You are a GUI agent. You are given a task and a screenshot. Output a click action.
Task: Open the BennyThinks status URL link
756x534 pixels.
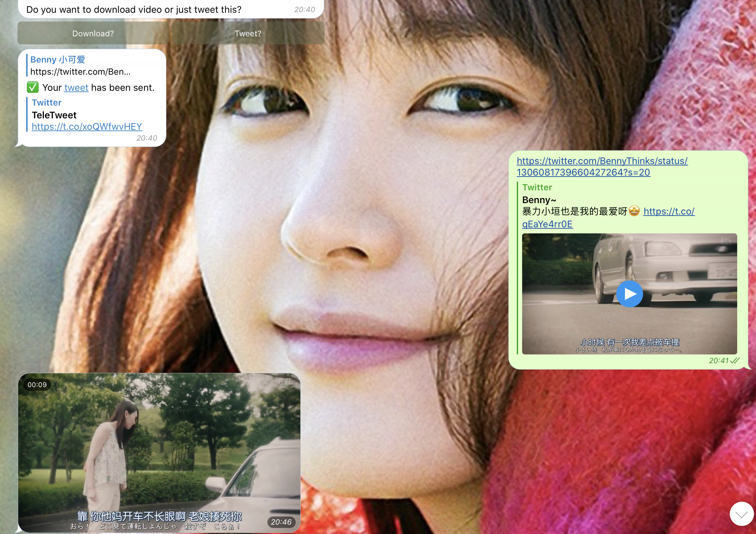[x=601, y=166]
